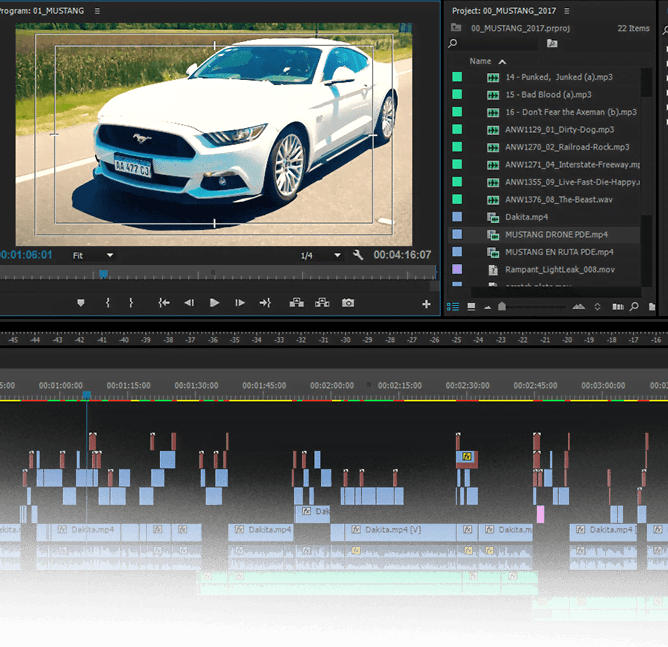Click the Program monitor video preview
This screenshot has width=668, height=647.
tap(214, 134)
